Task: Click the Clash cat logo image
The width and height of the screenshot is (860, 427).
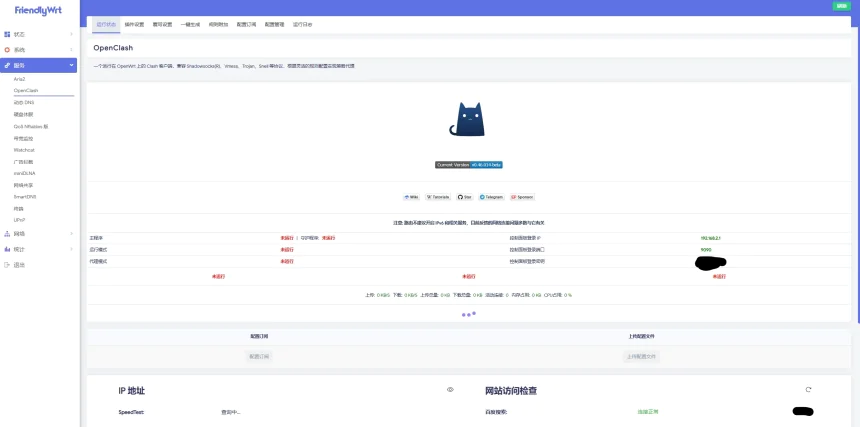Action: (x=469, y=119)
